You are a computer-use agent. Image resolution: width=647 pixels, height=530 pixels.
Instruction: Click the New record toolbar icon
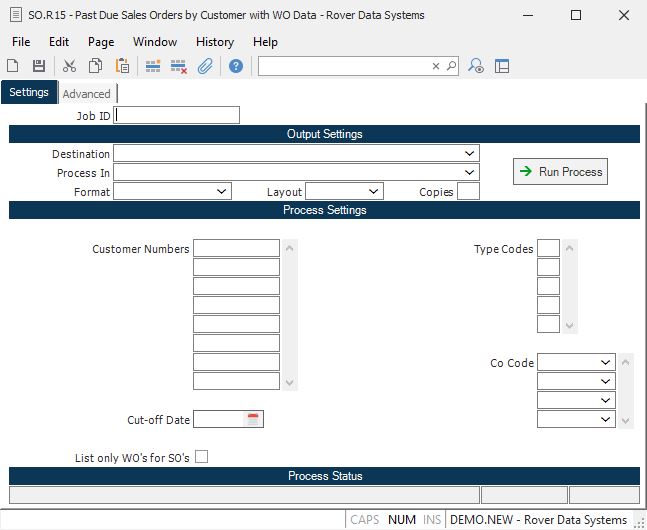13,66
